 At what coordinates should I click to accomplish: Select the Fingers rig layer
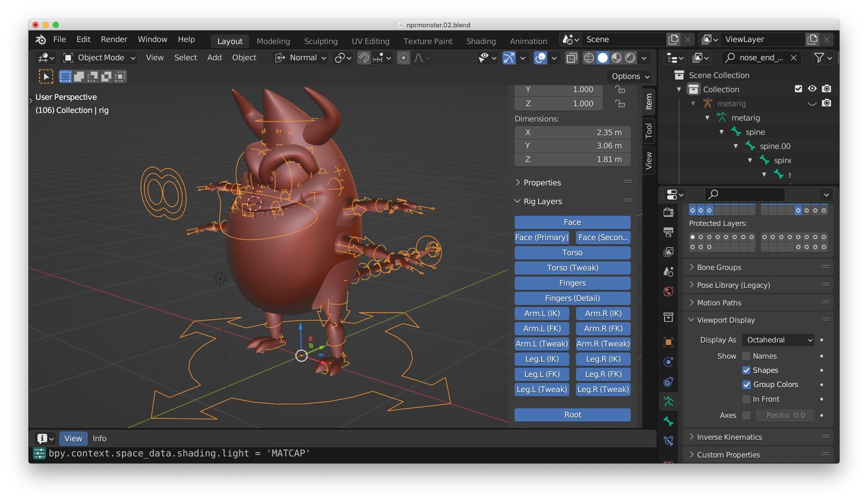point(571,283)
